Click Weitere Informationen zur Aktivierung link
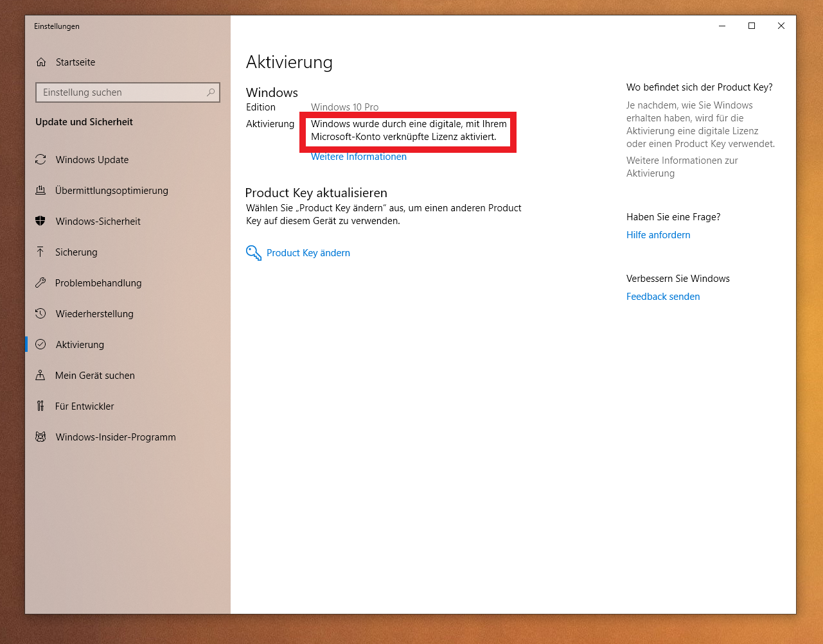The height and width of the screenshot is (644, 823). coord(682,167)
